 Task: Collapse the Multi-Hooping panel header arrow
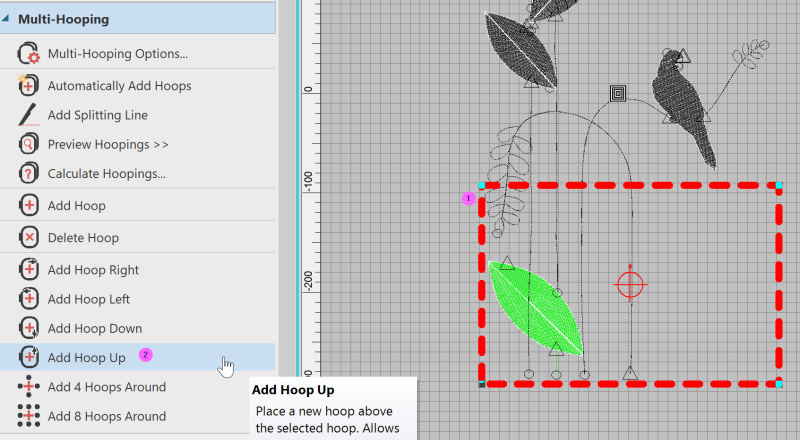(5, 19)
